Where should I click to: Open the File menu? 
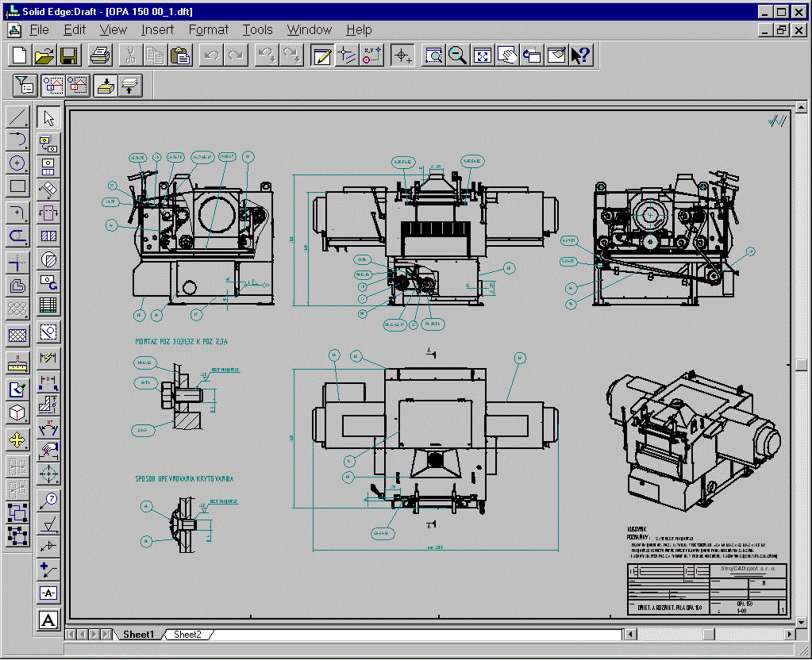coord(40,30)
